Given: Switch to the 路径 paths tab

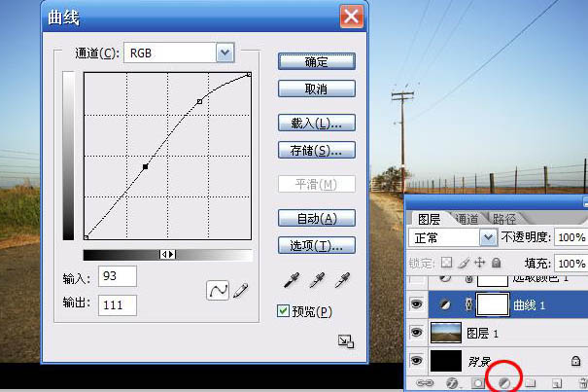Looking at the screenshot, I should point(503,219).
